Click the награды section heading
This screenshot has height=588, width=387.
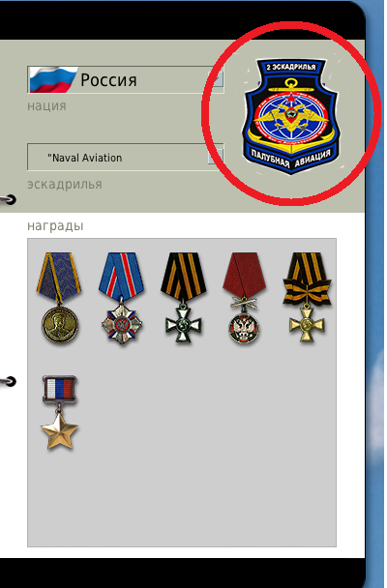coord(55,225)
